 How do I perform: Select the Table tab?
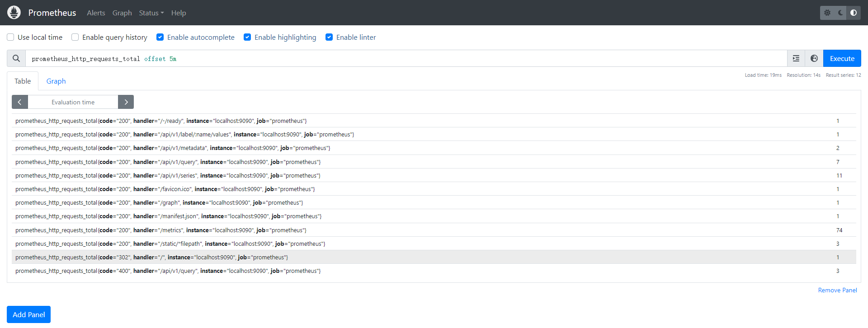tap(23, 81)
